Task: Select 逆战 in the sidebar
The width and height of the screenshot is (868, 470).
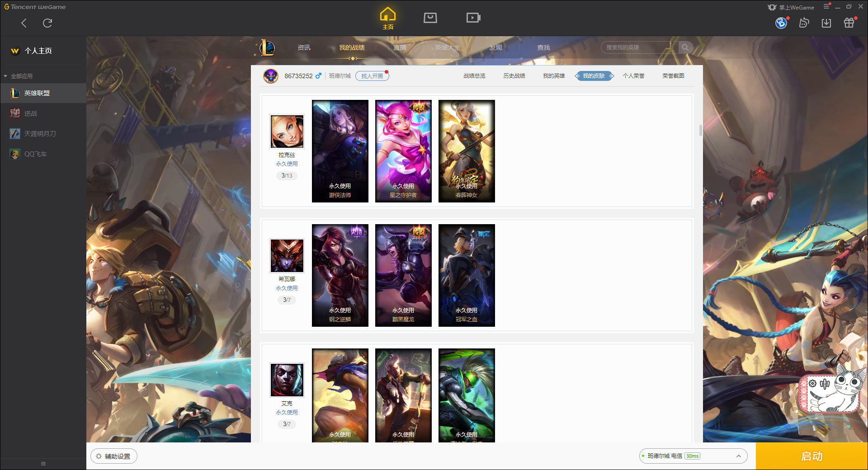Action: pos(43,113)
